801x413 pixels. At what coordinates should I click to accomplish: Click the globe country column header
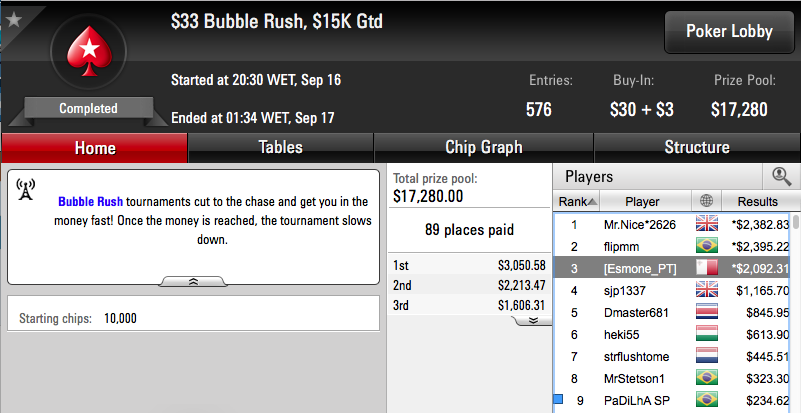[x=706, y=201]
